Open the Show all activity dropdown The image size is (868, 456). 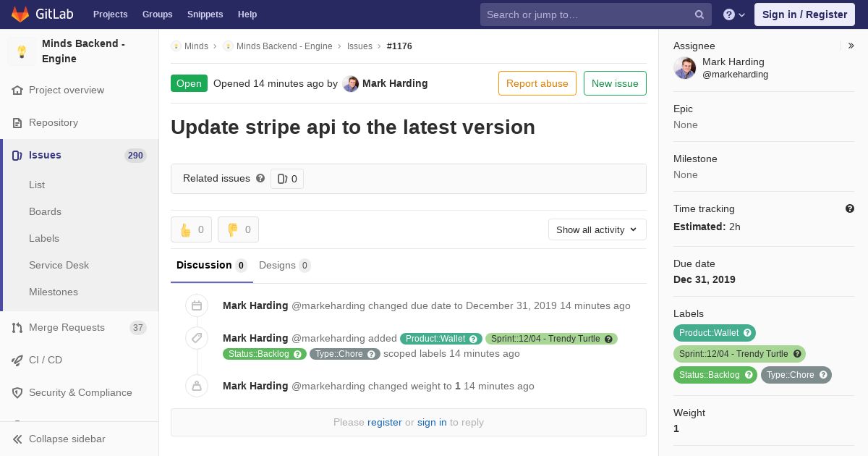[597, 229]
